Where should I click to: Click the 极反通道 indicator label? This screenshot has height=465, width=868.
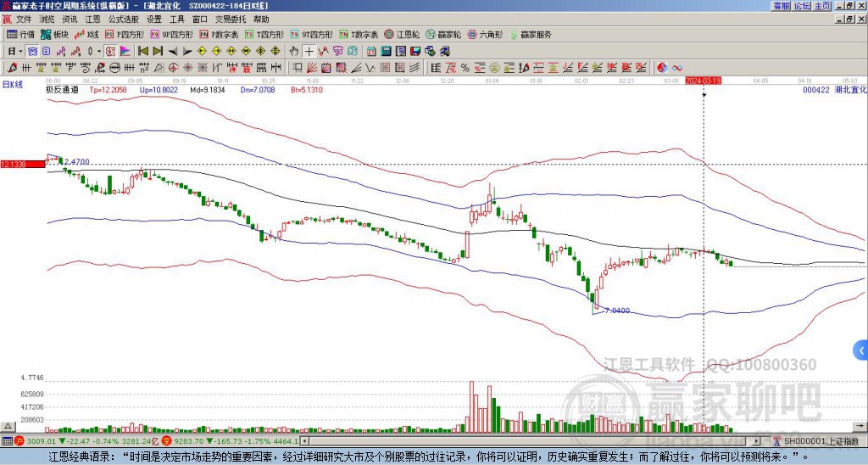tap(63, 90)
